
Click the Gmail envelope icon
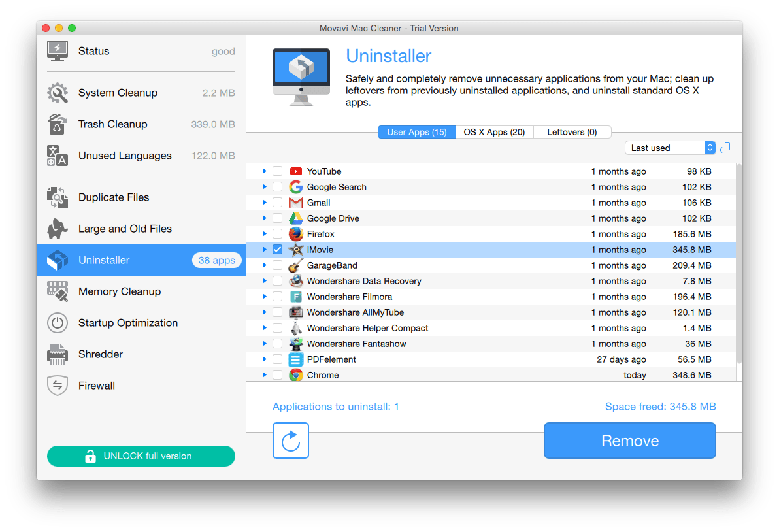pyautogui.click(x=295, y=203)
